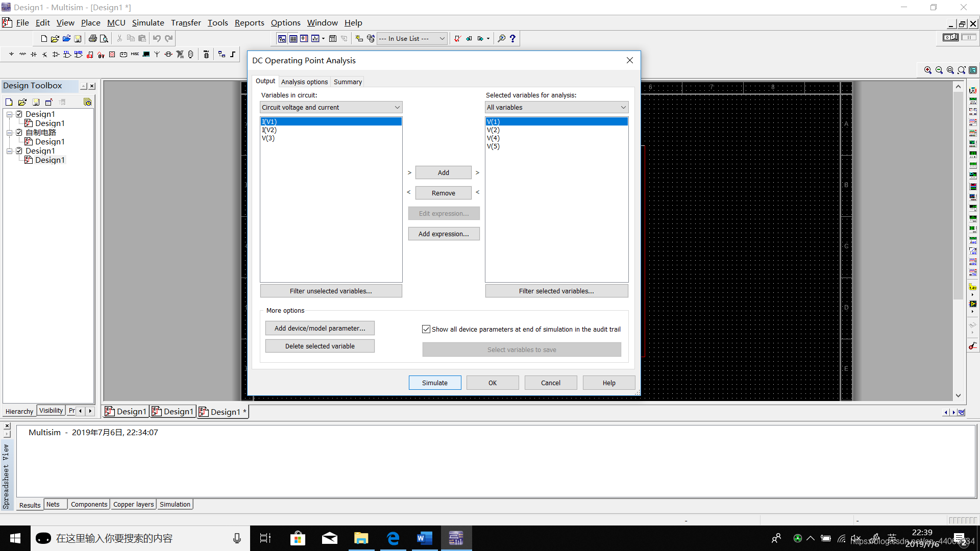Open the In Use List dropdown
The height and width of the screenshot is (551, 980).
tap(412, 38)
